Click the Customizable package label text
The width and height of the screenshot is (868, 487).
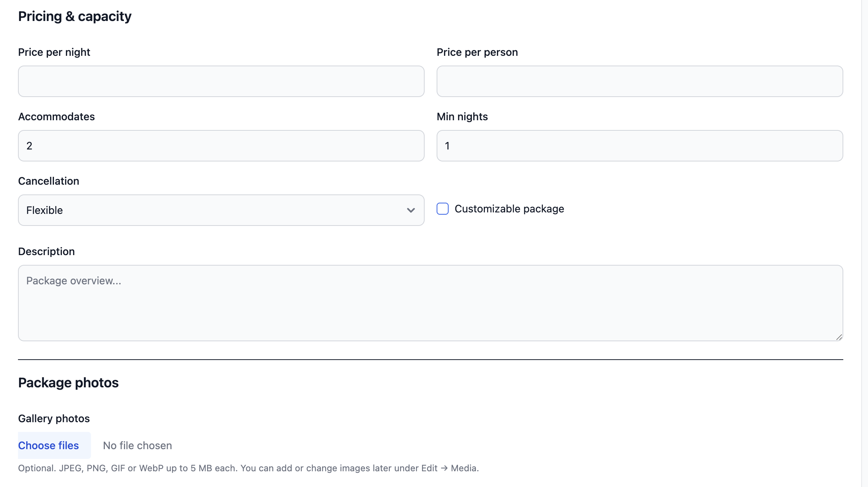coord(509,209)
